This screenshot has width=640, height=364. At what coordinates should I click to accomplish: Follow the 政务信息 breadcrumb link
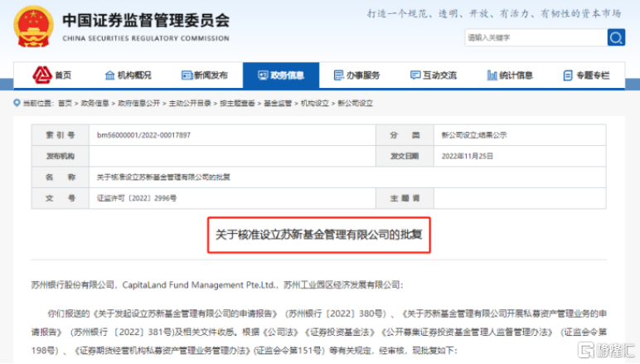pos(95,104)
